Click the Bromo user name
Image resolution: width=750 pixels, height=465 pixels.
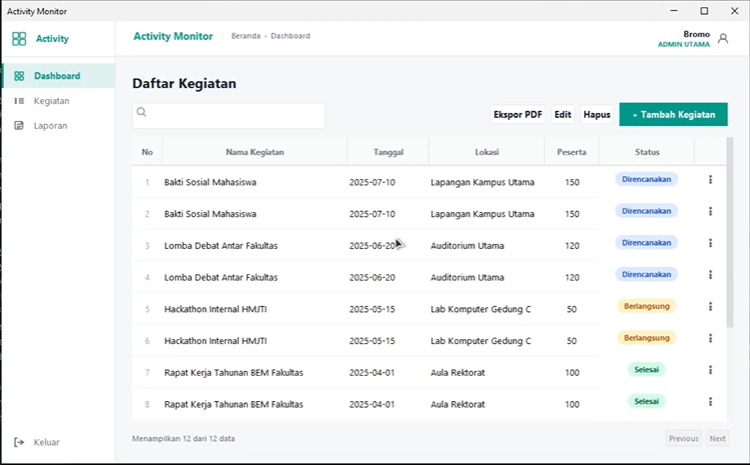pyautogui.click(x=696, y=34)
